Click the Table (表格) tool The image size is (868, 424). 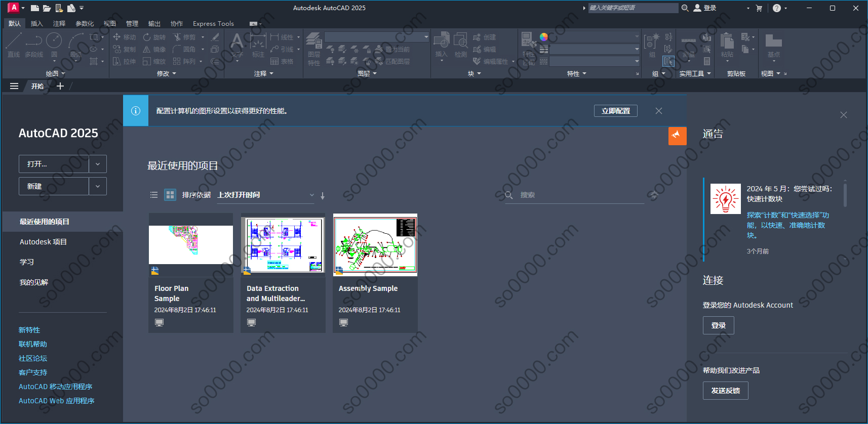pos(282,61)
